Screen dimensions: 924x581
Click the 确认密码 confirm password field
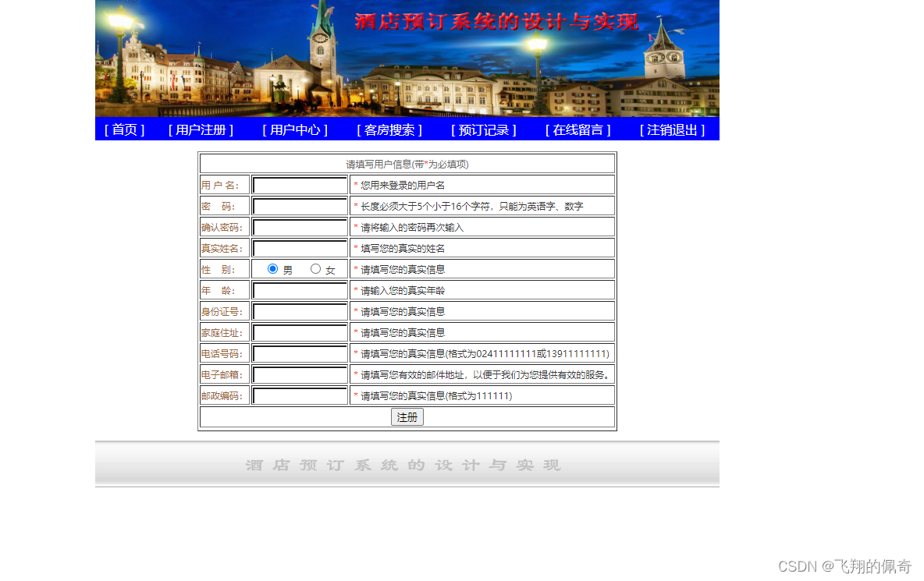pyautogui.click(x=300, y=227)
